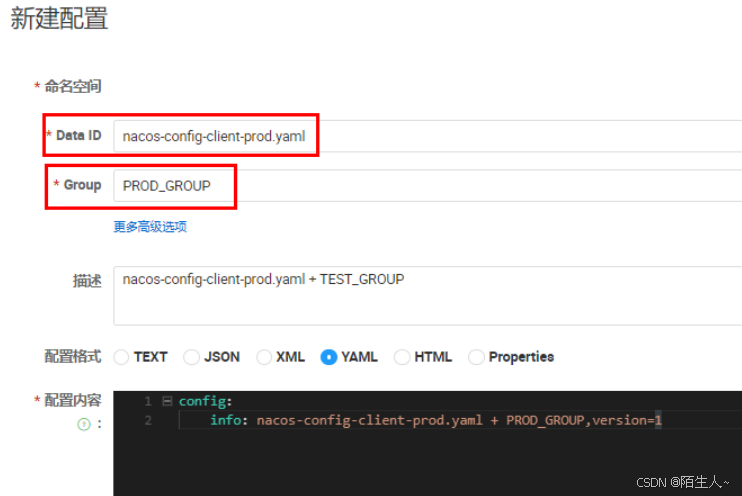The width and height of the screenshot is (742, 496).
Task: Select the JSON format radio button
Action: [x=191, y=357]
